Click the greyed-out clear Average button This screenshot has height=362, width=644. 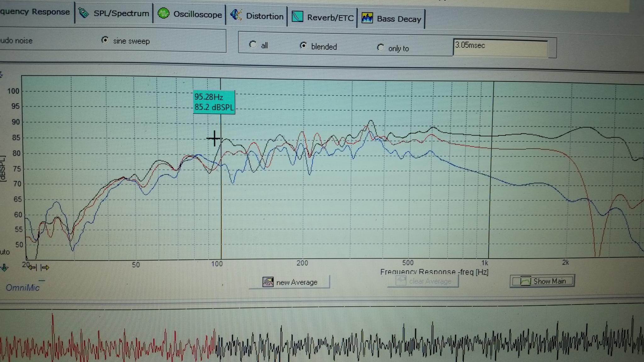tap(423, 281)
